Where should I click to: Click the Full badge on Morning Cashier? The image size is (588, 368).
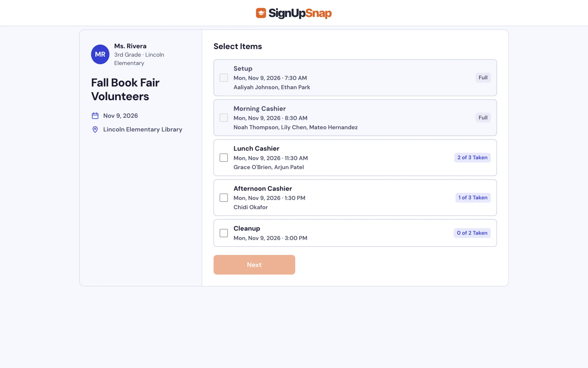coord(483,118)
